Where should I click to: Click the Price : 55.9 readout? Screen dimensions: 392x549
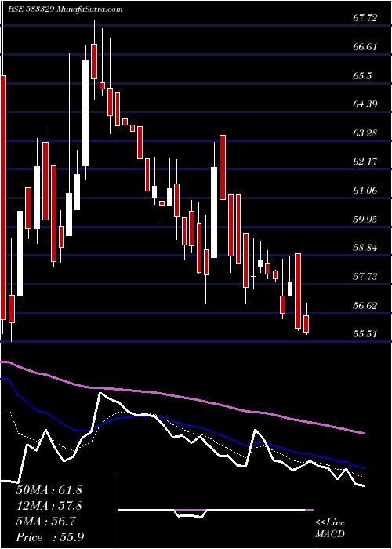click(x=49, y=537)
